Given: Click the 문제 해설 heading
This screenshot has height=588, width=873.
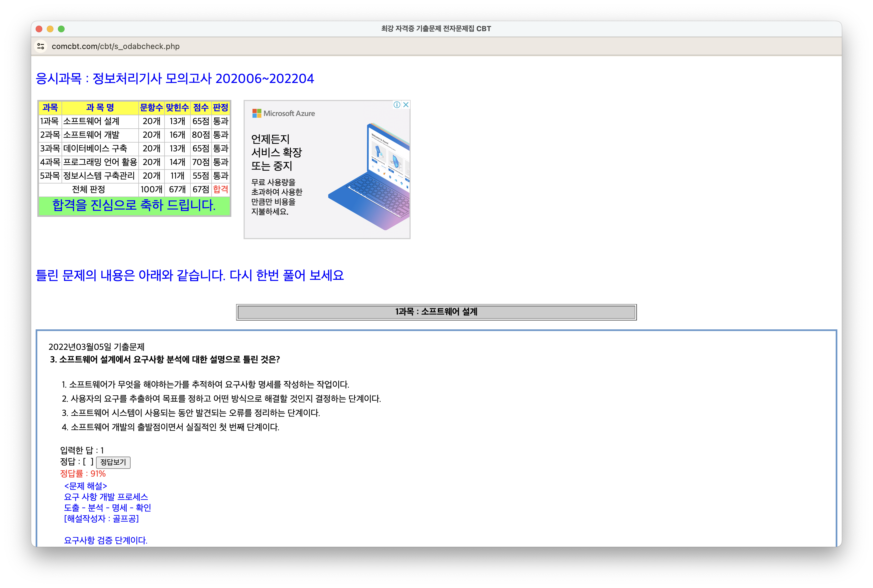Looking at the screenshot, I should tap(85, 486).
